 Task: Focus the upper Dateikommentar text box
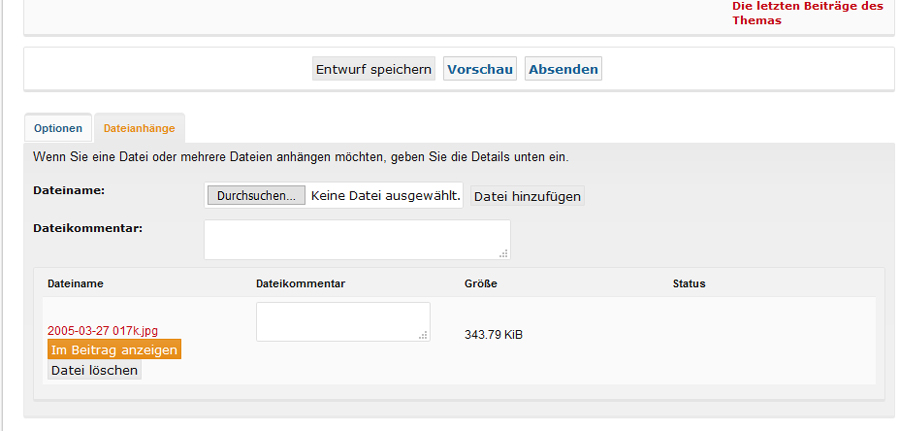click(356, 239)
